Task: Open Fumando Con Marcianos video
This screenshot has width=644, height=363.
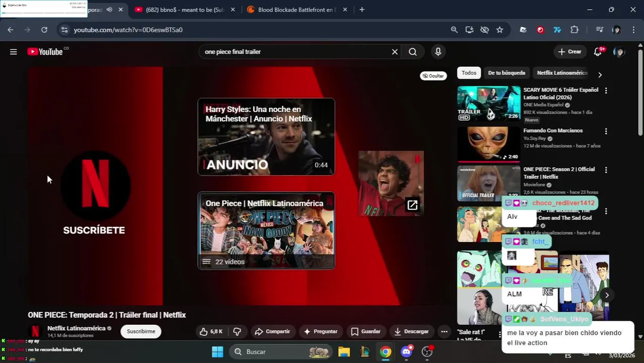Action: pos(553,131)
